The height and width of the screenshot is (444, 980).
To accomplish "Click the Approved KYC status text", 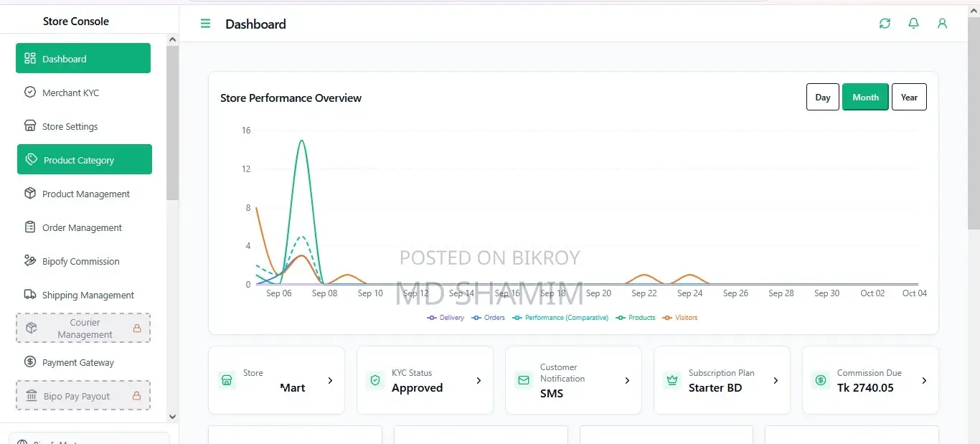I will [x=417, y=388].
